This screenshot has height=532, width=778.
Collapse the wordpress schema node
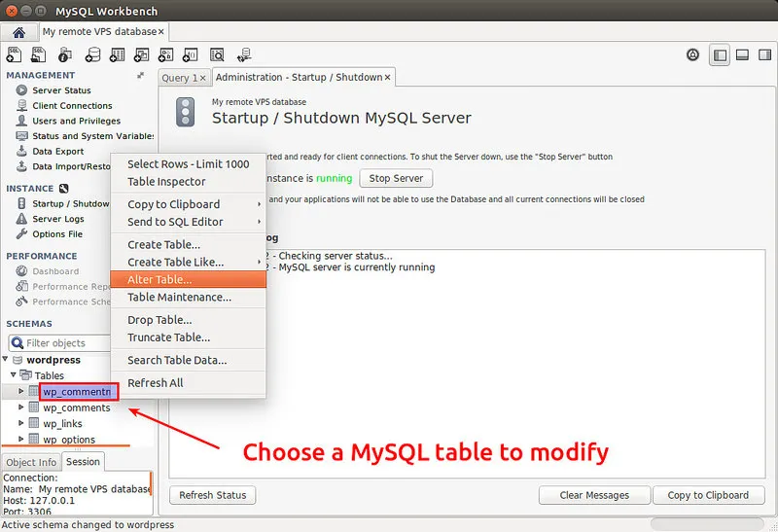coord(6,359)
